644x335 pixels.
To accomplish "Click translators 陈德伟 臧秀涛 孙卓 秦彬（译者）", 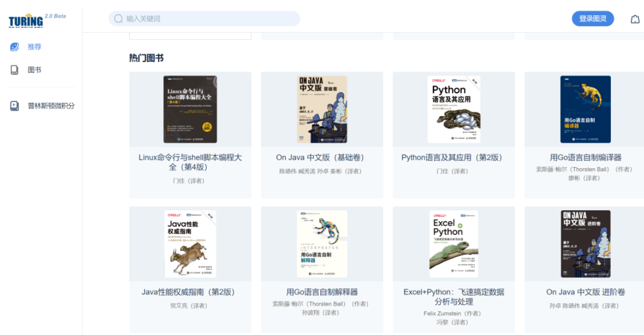I will click(322, 171).
